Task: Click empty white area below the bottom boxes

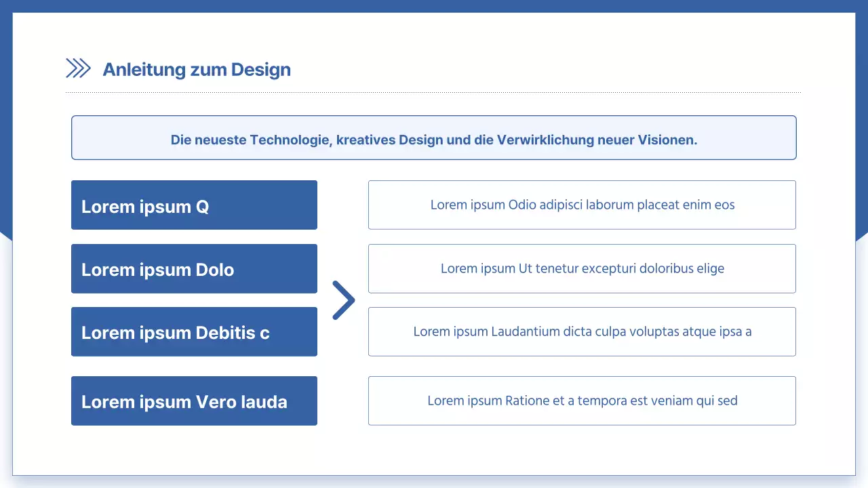Action: (434, 450)
